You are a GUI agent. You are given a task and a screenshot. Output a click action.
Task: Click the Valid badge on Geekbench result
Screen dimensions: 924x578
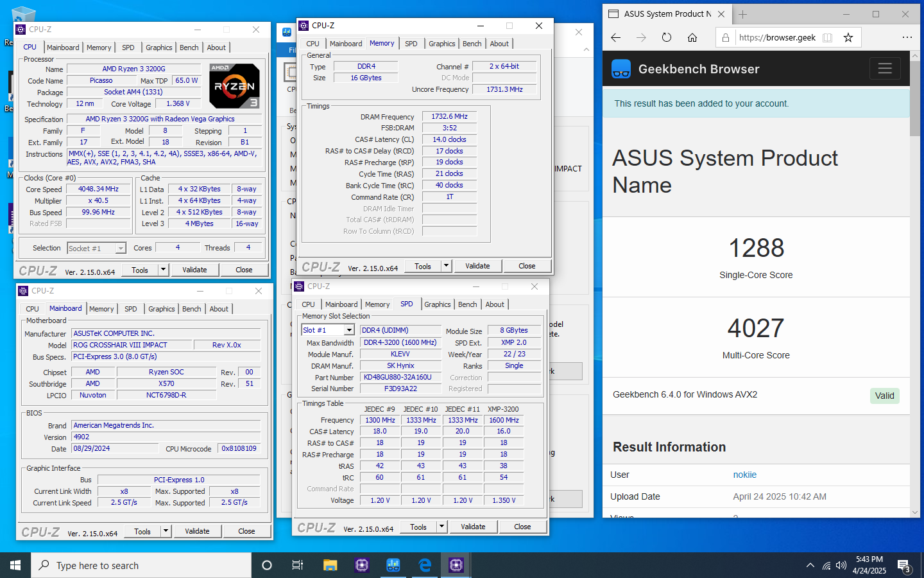point(884,396)
